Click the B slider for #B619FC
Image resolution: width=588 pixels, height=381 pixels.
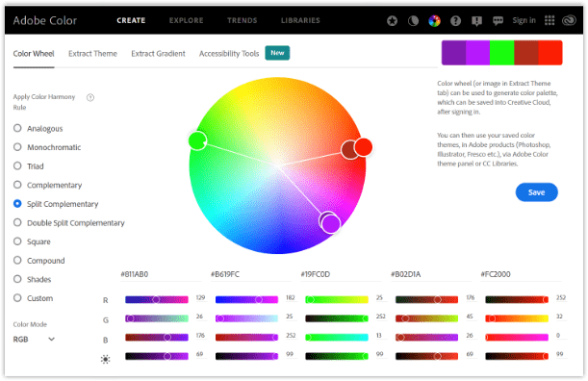[x=246, y=337]
